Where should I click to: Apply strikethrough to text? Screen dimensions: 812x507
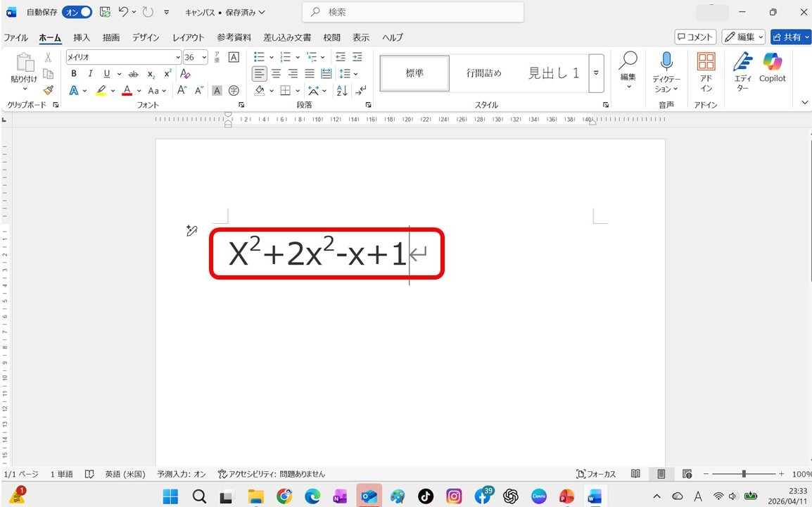point(134,74)
